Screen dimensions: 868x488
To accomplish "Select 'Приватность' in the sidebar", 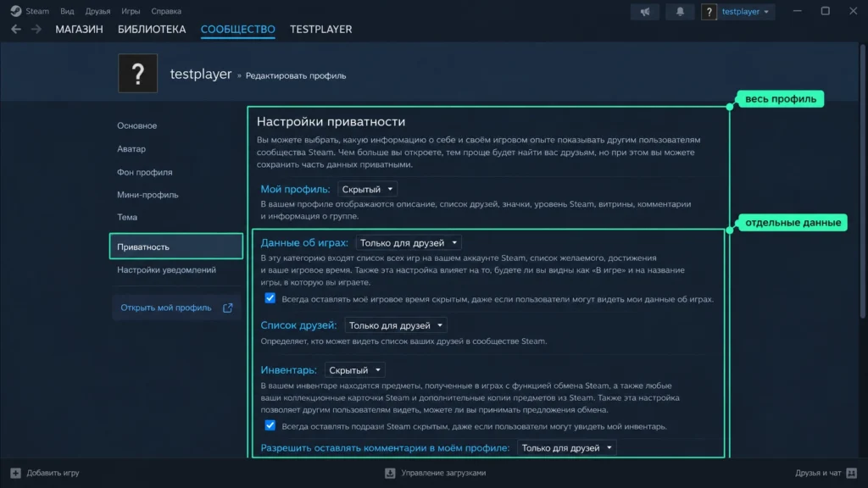I will tap(176, 247).
